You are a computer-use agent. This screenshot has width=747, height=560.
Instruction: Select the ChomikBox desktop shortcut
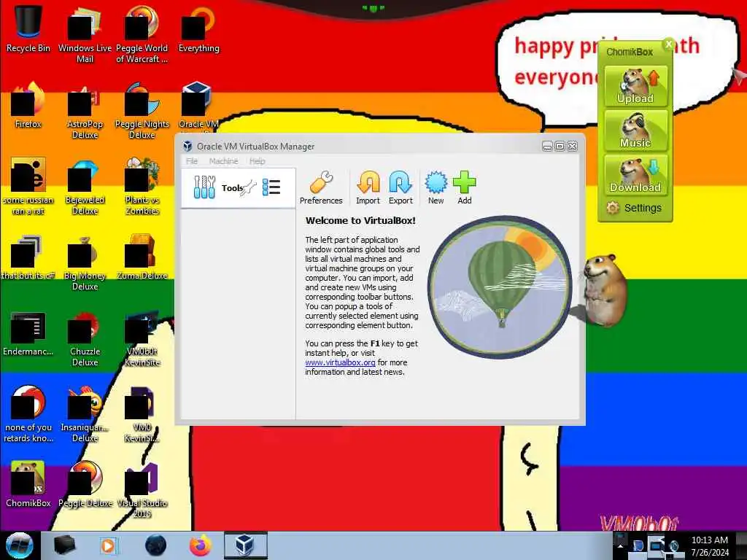28,485
